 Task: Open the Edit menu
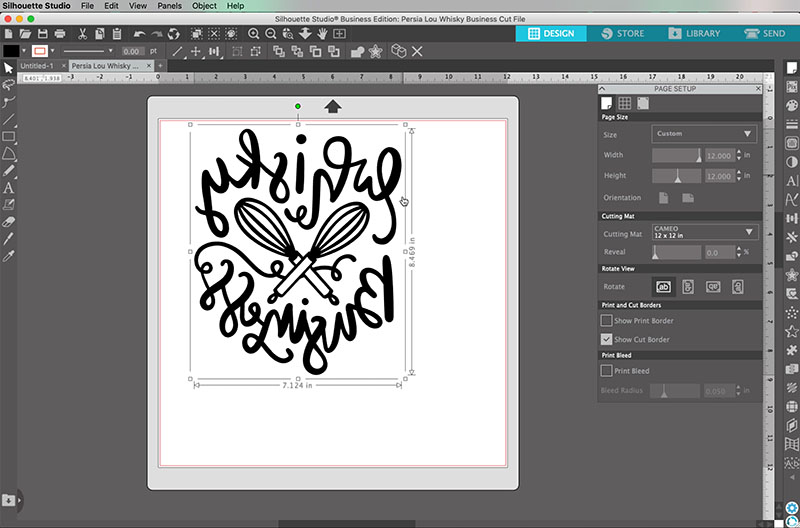pos(111,6)
